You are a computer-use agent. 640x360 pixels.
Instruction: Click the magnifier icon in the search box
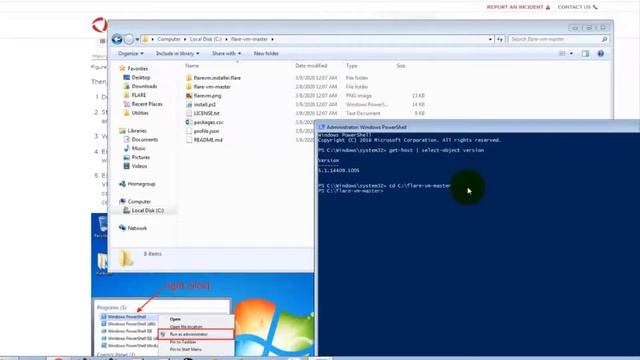coord(604,39)
